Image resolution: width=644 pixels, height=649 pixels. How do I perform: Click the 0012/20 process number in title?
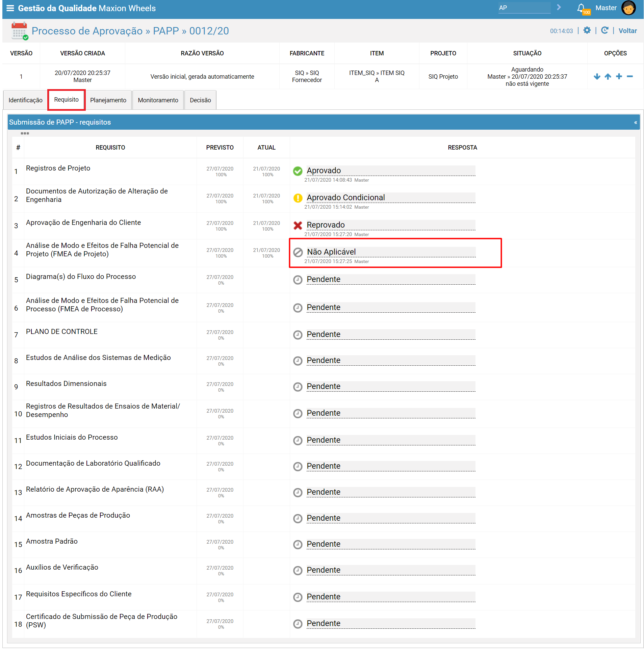[x=209, y=31]
